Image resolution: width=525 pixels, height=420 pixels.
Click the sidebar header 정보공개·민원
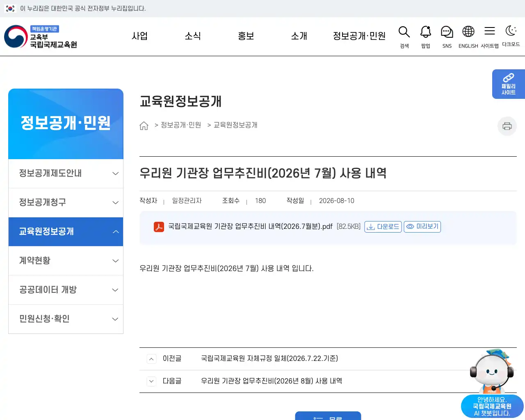66,123
